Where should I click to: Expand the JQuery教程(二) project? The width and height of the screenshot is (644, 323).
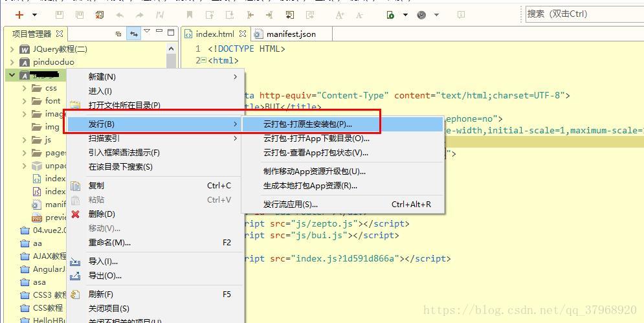coord(12,50)
